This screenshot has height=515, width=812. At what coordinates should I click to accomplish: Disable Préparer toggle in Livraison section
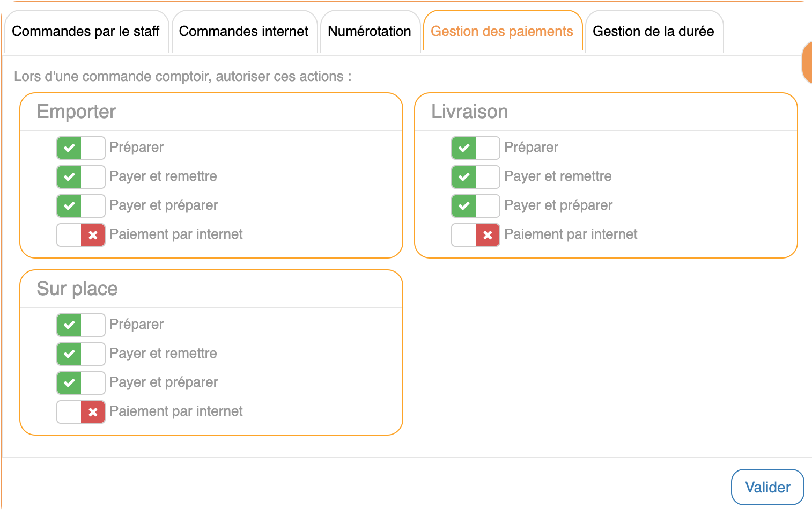476,148
